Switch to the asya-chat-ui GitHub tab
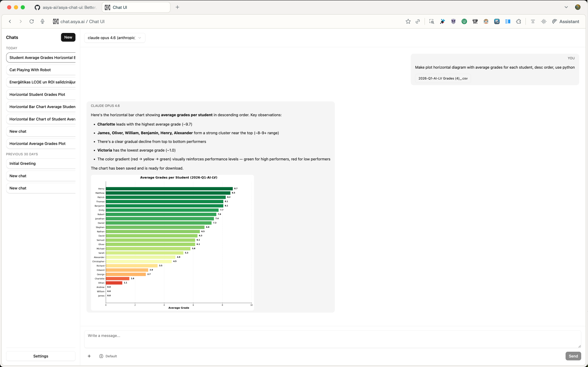 pos(66,7)
